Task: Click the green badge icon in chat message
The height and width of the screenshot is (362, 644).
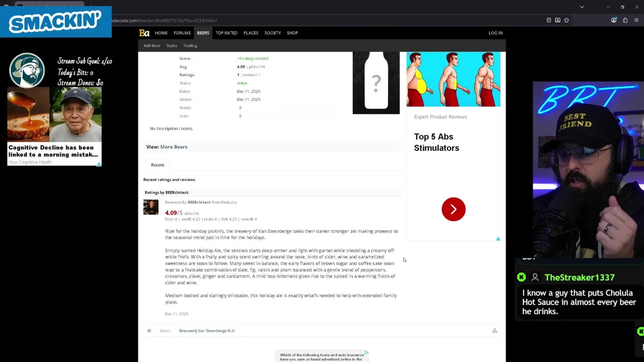Action: point(521,278)
